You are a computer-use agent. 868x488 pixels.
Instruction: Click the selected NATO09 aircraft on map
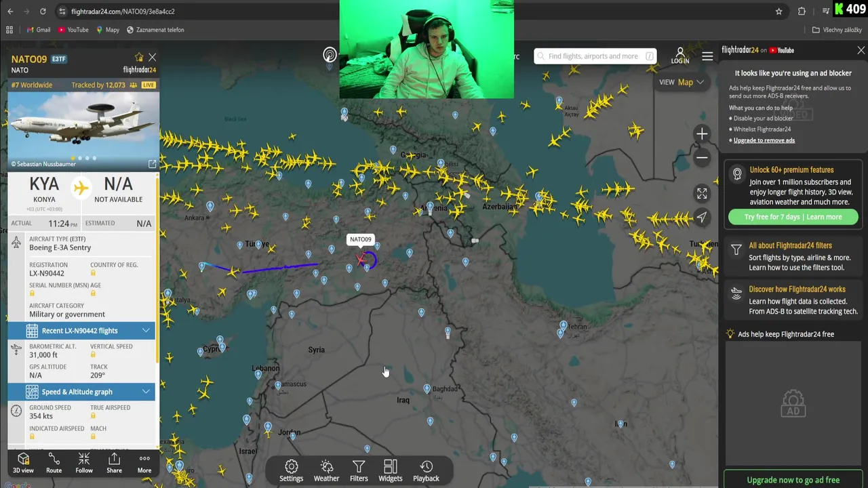click(360, 260)
